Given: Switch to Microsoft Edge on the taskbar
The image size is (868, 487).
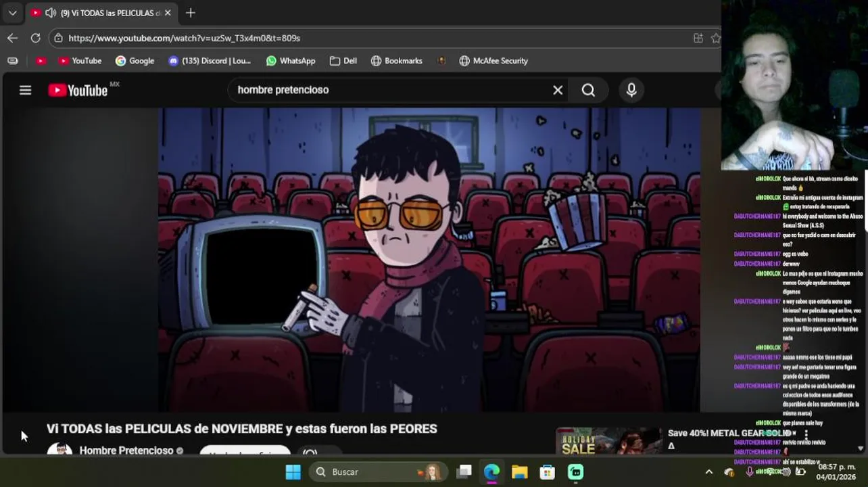Looking at the screenshot, I should (491, 472).
